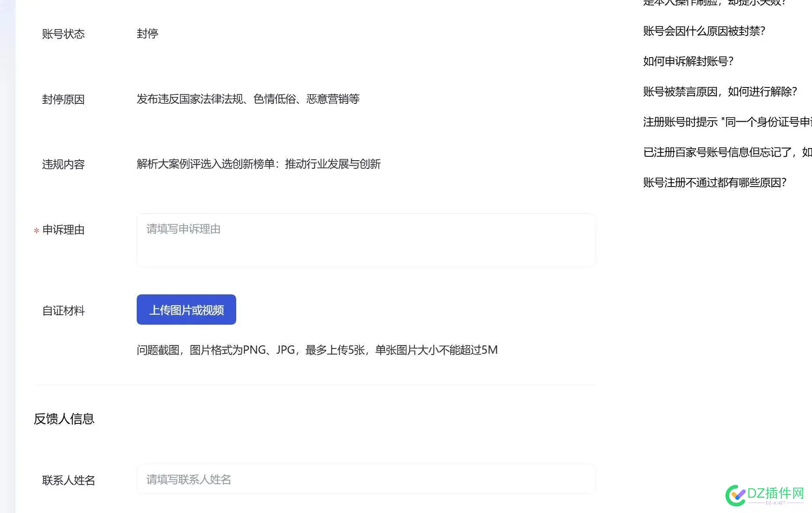Open FAQ 已注册百家号账号信息但忘记了

(x=727, y=152)
